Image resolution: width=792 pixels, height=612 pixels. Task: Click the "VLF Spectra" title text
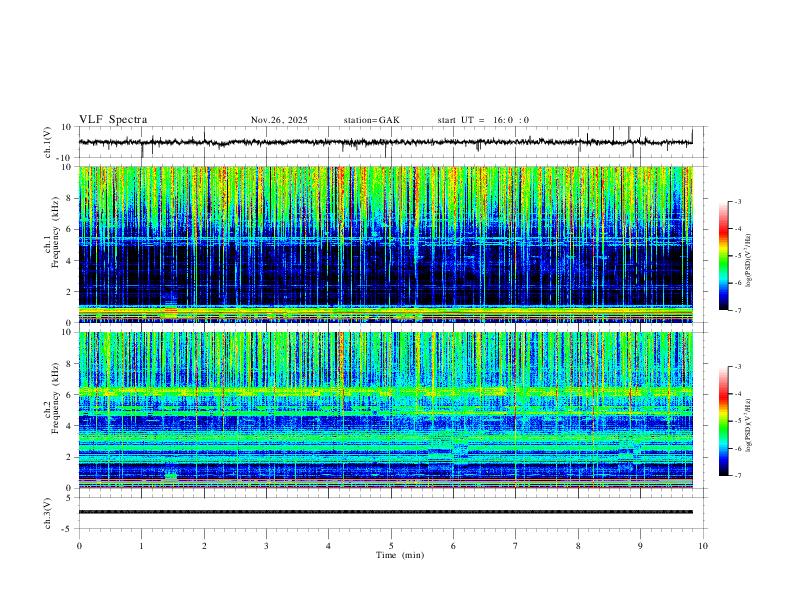113,120
